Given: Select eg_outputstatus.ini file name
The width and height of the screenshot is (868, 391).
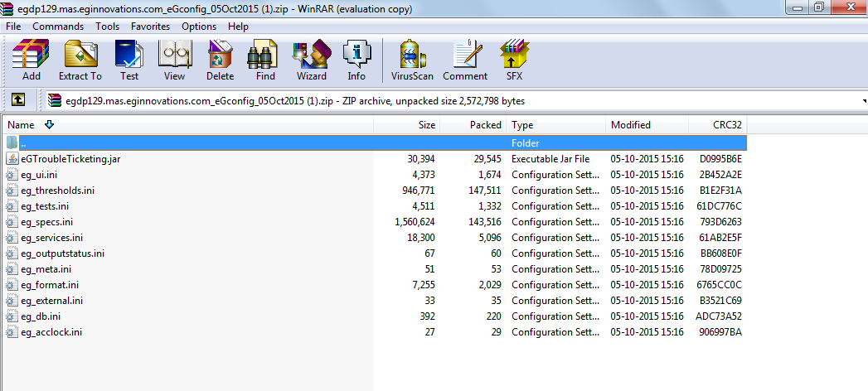Looking at the screenshot, I should point(62,253).
